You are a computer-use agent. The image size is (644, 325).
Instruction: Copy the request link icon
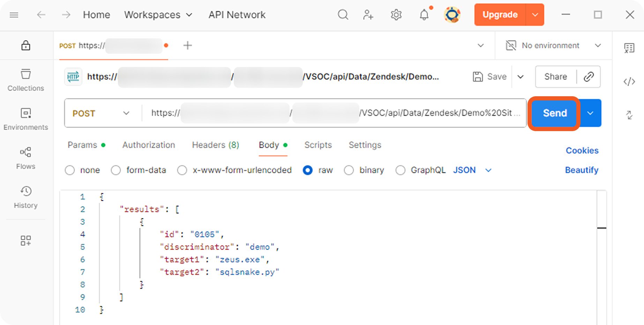pyautogui.click(x=589, y=77)
